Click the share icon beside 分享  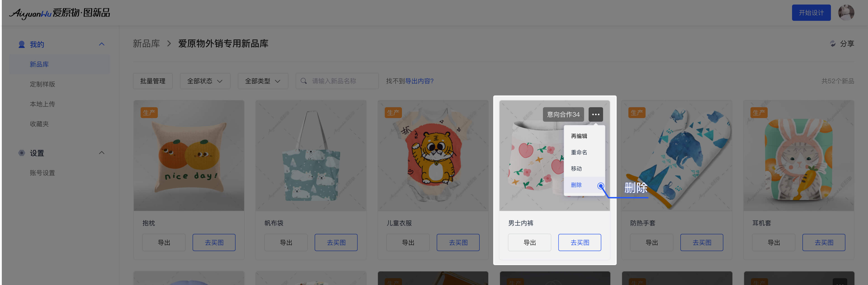(833, 43)
